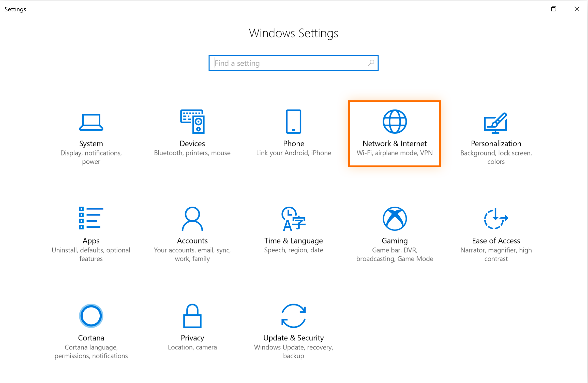The width and height of the screenshot is (588, 383).
Task: Click the Accounts label
Action: pyautogui.click(x=192, y=241)
